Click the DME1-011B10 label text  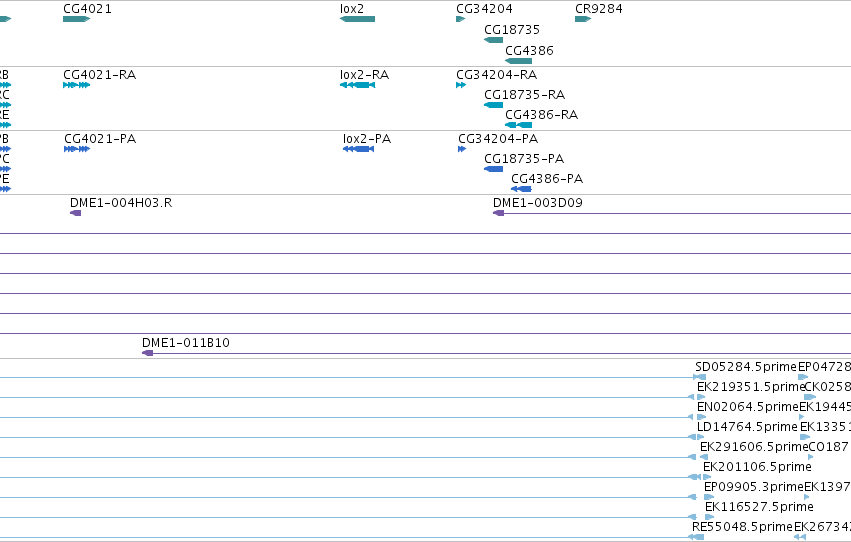(186, 342)
